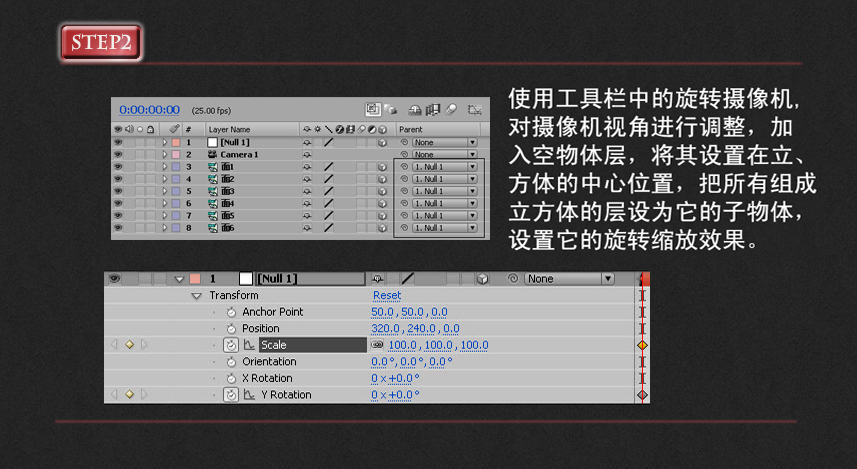
Task: Toggle stopwatch for Anchor Point property
Action: coord(231,312)
